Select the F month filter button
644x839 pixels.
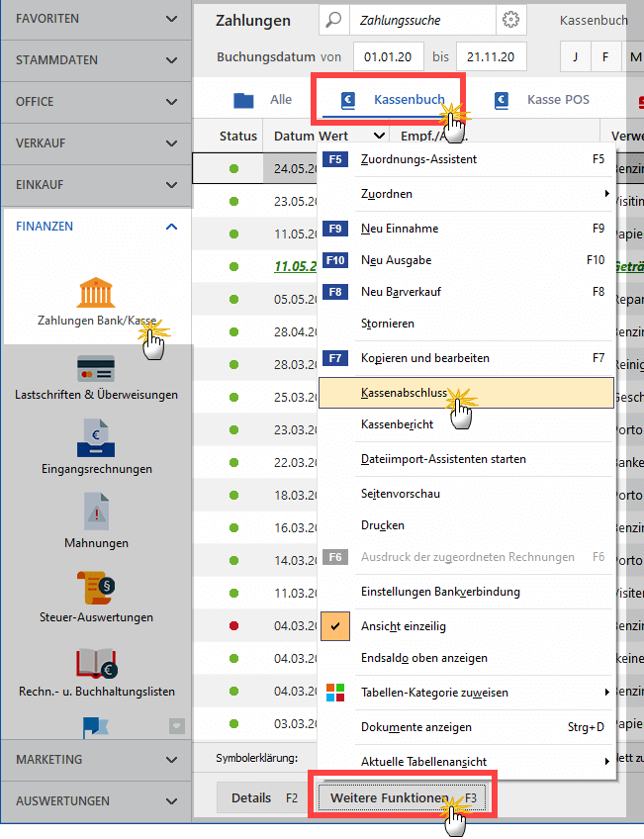pyautogui.click(x=605, y=56)
